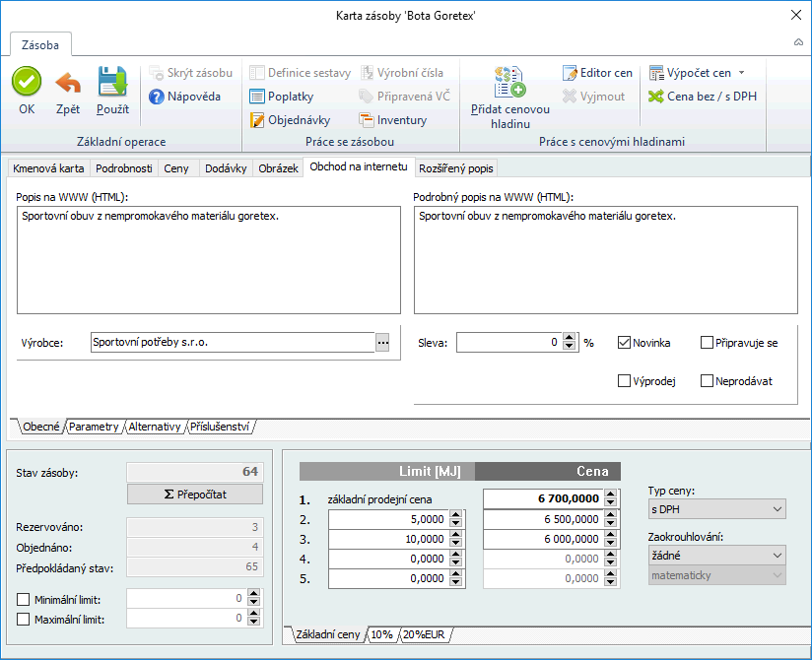Click the Použít save icon
This screenshot has height=660, width=812.
[x=112, y=82]
